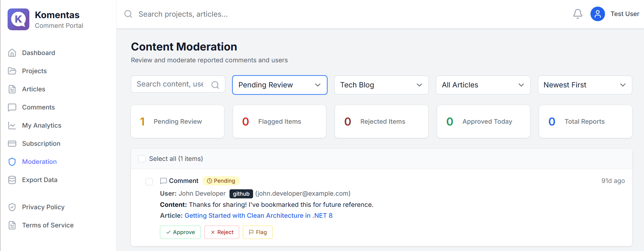Click the My Analytics chart icon
The image size is (644, 251).
(12, 125)
